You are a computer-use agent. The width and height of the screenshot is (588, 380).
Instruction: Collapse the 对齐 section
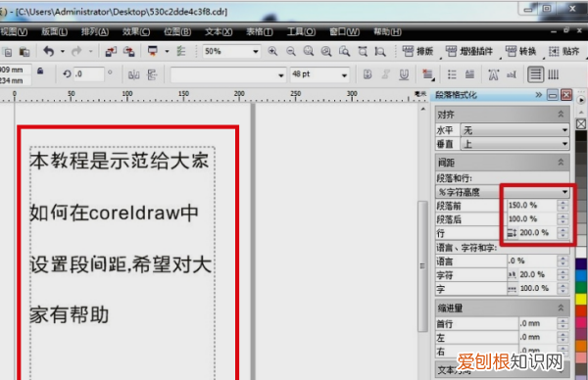[x=561, y=114]
